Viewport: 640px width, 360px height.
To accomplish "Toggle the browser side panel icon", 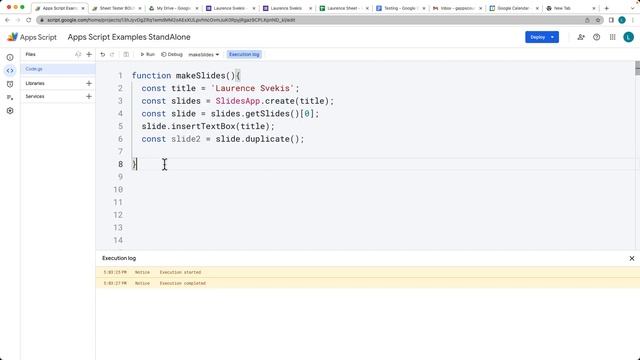I will pos(611,20).
